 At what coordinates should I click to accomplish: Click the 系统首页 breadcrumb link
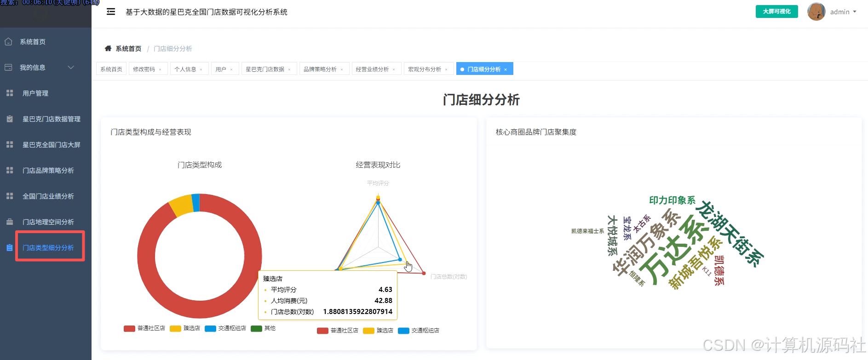click(128, 49)
